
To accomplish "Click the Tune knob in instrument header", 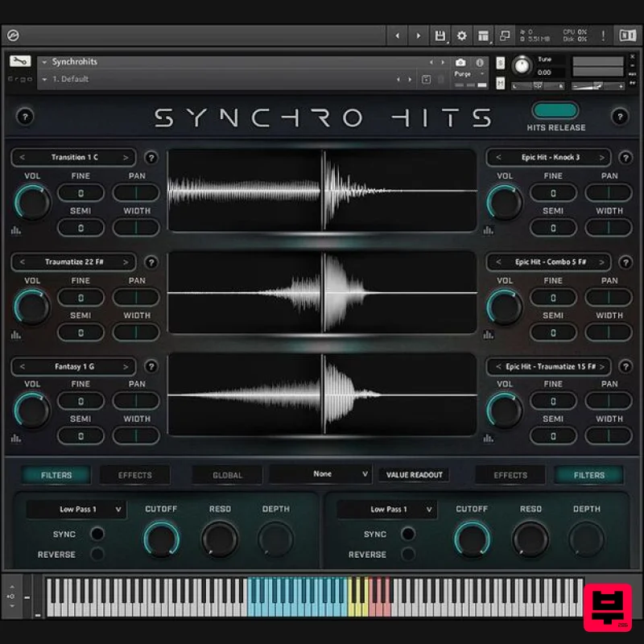I will (x=522, y=66).
